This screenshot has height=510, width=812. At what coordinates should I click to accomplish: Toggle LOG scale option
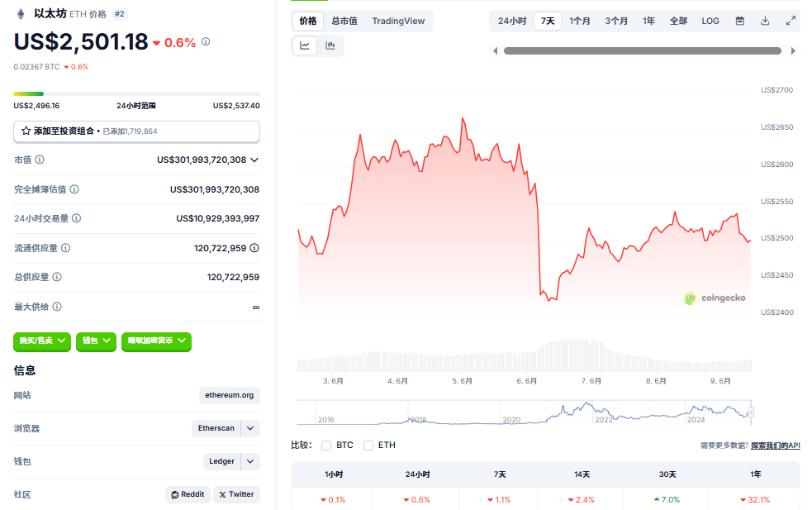710,21
